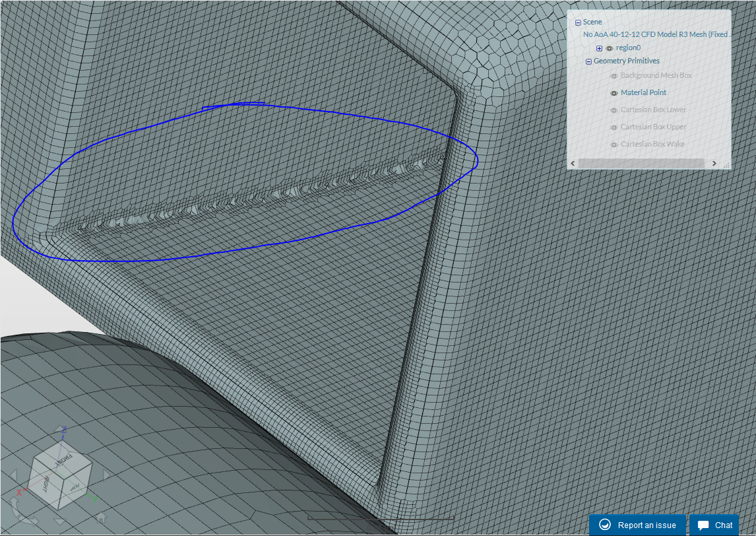Click the scene panel right scroll arrow
This screenshot has height=536, width=756.
point(714,163)
